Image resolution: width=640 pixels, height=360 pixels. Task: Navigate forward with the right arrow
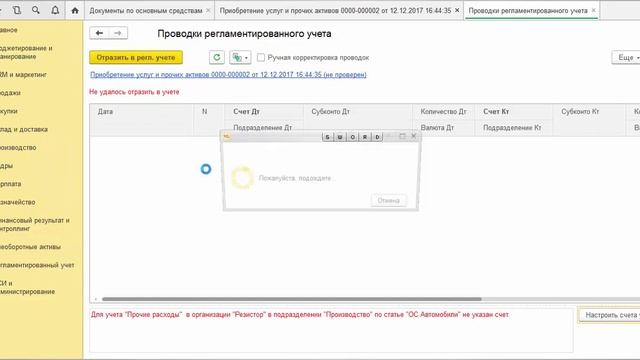tap(118, 33)
